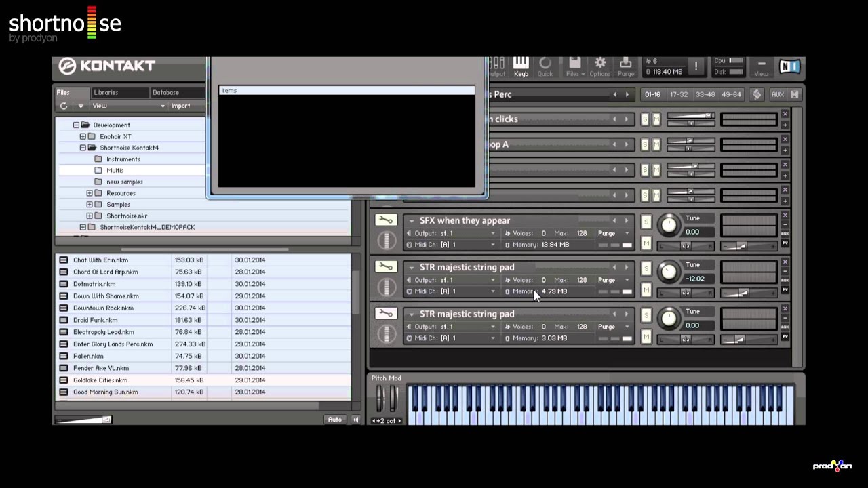Screen dimensions: 868x488
Task: Click pan slider of the -12.02 string pad
Action: (x=686, y=293)
